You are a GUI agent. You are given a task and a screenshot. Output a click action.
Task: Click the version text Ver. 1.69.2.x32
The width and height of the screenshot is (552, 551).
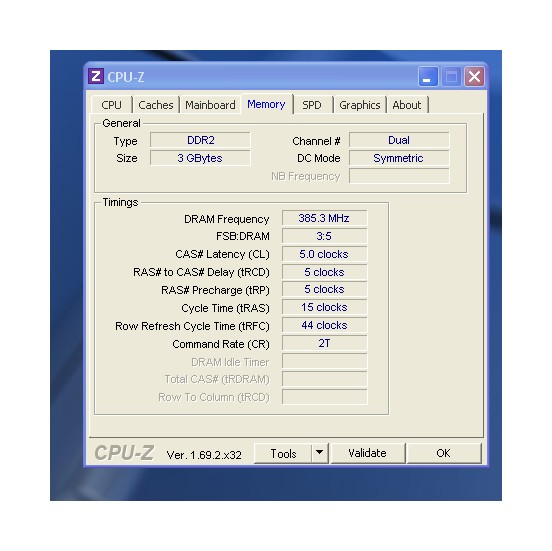(204, 455)
